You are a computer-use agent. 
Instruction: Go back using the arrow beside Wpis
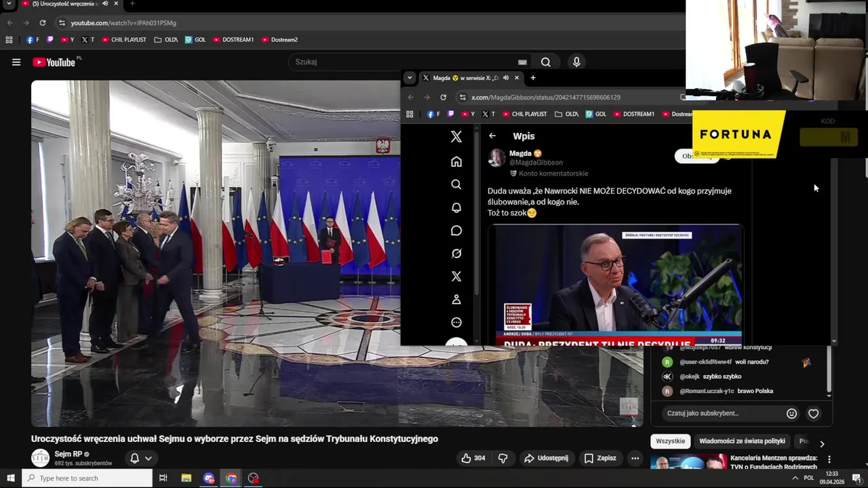point(492,136)
